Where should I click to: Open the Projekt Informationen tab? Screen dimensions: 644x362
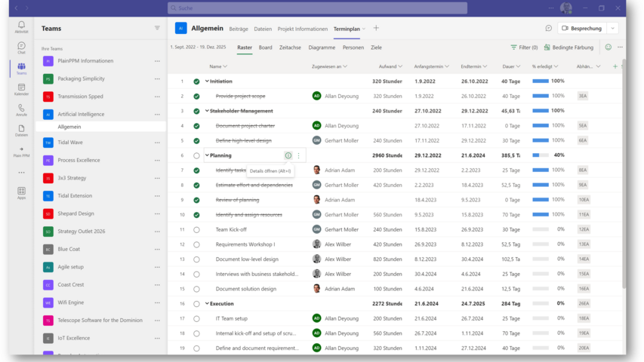click(302, 29)
